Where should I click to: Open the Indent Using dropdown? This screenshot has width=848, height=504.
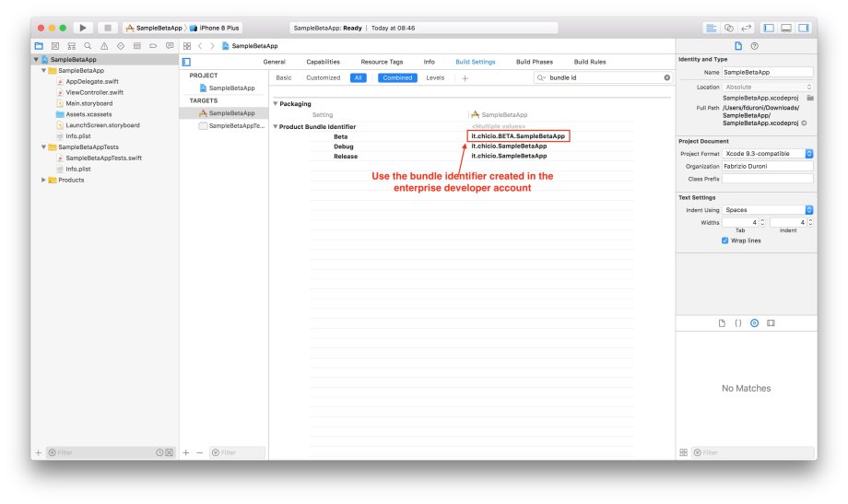click(768, 210)
